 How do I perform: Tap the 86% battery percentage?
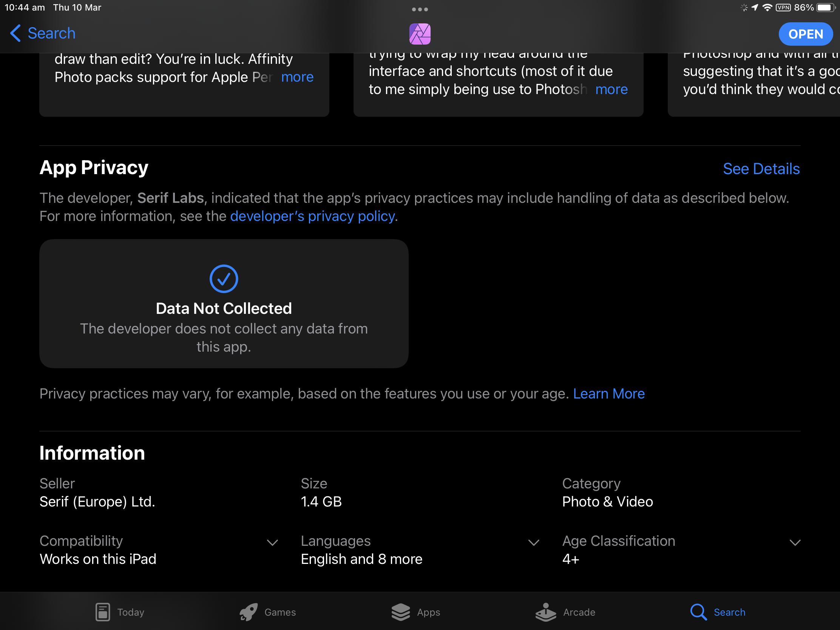click(803, 8)
